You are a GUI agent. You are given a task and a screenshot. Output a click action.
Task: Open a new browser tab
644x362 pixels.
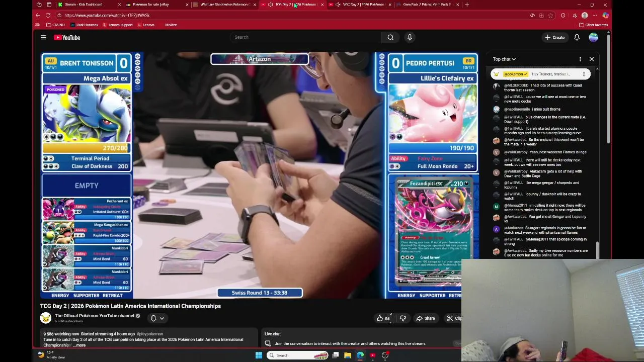[x=467, y=5]
